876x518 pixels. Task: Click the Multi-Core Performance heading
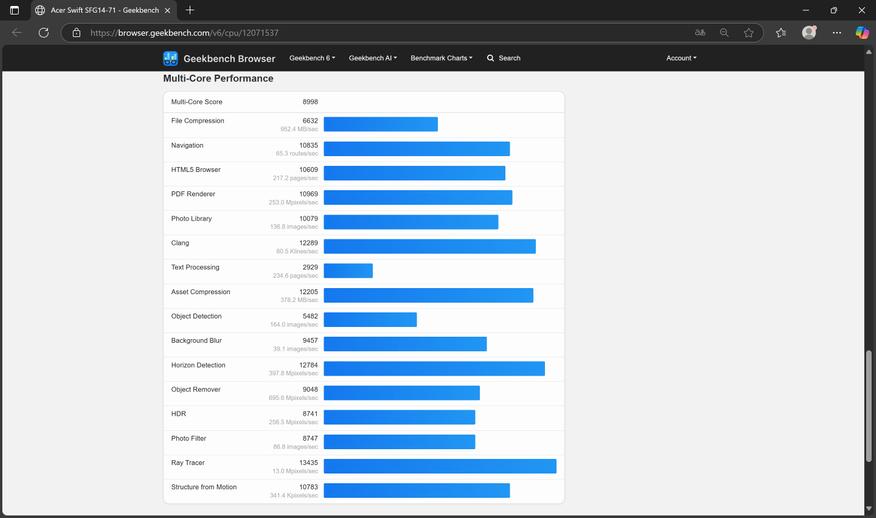[x=218, y=79]
